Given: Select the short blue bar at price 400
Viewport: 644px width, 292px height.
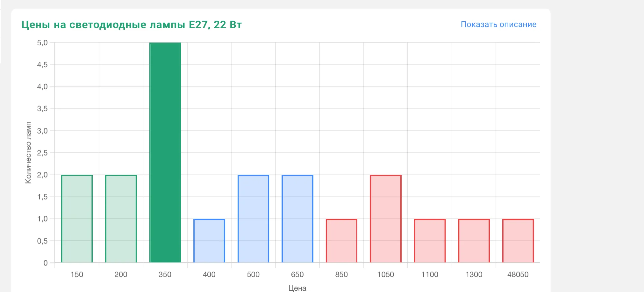Looking at the screenshot, I should [209, 241].
